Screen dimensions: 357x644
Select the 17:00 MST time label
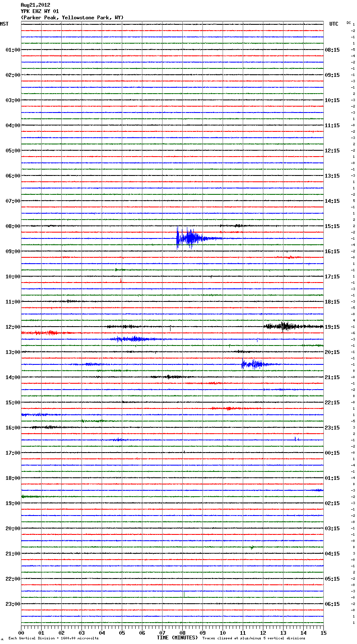[x=13, y=453]
